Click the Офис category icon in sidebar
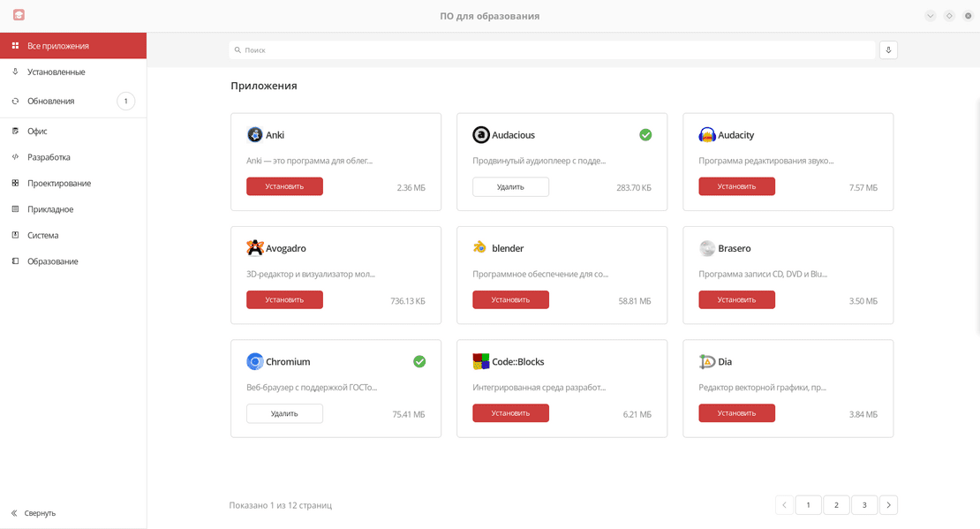Image resolution: width=980 pixels, height=529 pixels. pos(16,131)
